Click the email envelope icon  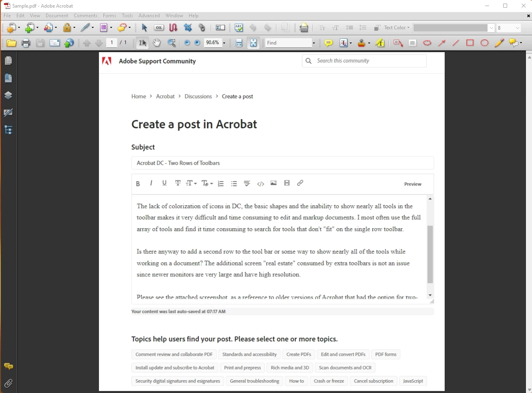54,43
